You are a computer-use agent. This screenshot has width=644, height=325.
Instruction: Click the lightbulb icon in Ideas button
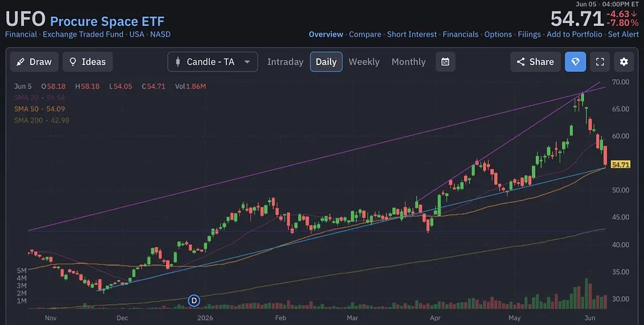click(73, 61)
